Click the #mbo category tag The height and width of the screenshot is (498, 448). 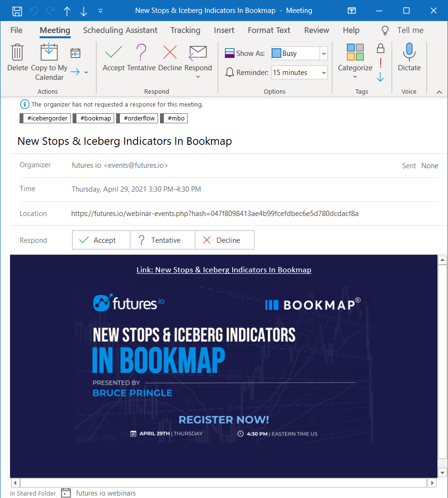(174, 118)
